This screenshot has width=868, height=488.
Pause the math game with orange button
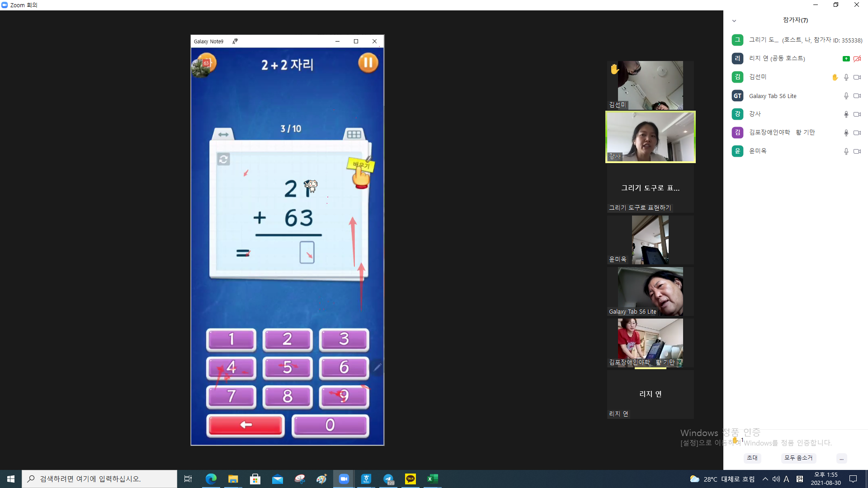368,63
